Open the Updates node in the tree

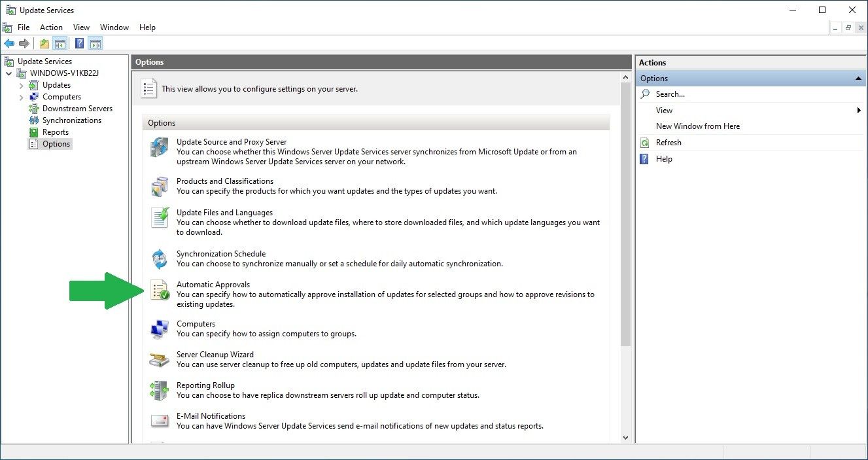click(x=56, y=85)
